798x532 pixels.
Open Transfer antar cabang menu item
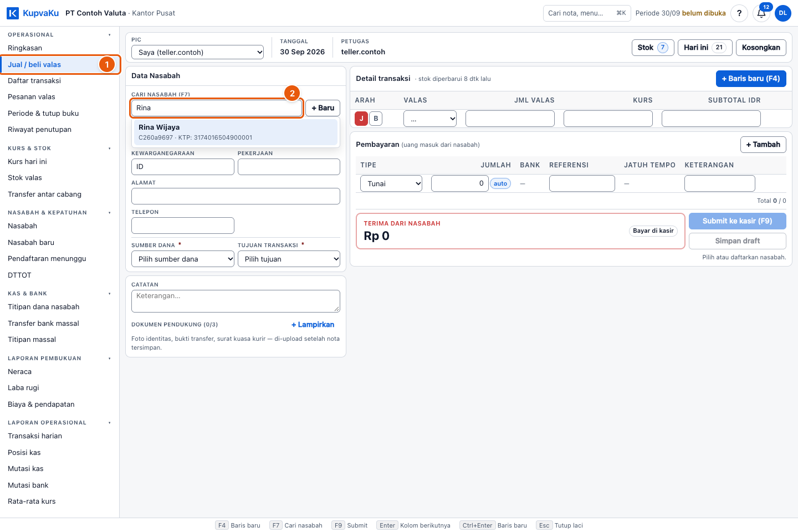click(60, 195)
